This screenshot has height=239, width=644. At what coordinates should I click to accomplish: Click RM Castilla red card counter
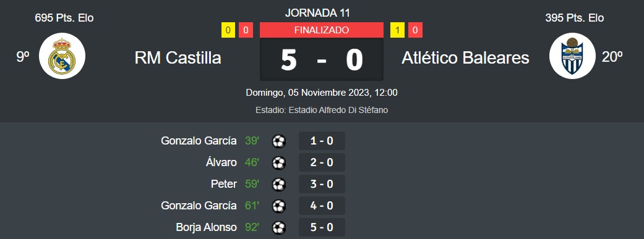[x=246, y=30]
